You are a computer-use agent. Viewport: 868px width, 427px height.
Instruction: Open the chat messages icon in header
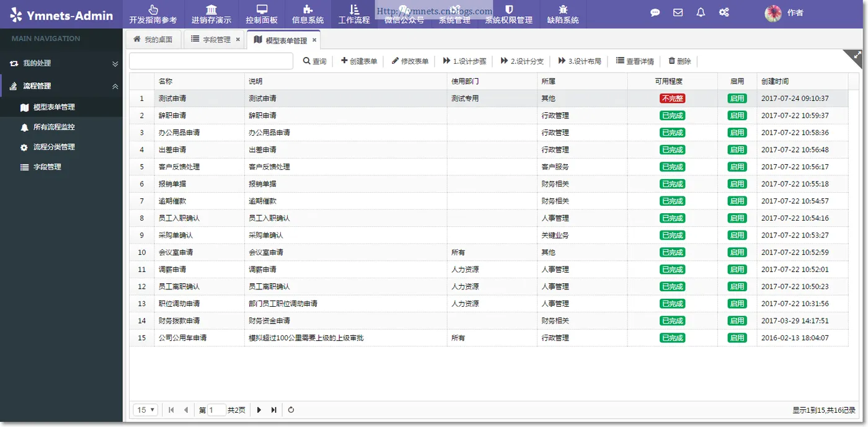(x=655, y=12)
